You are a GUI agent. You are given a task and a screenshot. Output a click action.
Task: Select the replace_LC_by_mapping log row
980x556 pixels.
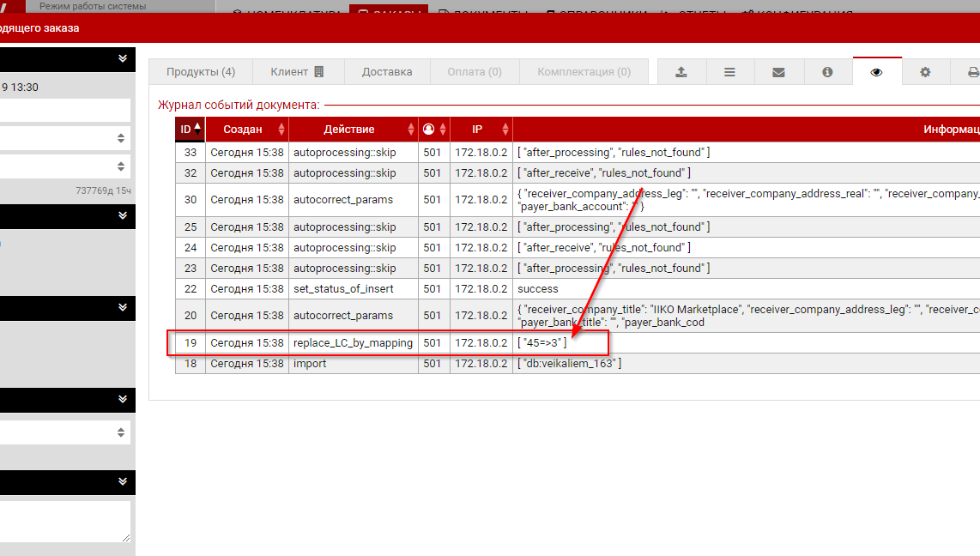(353, 343)
